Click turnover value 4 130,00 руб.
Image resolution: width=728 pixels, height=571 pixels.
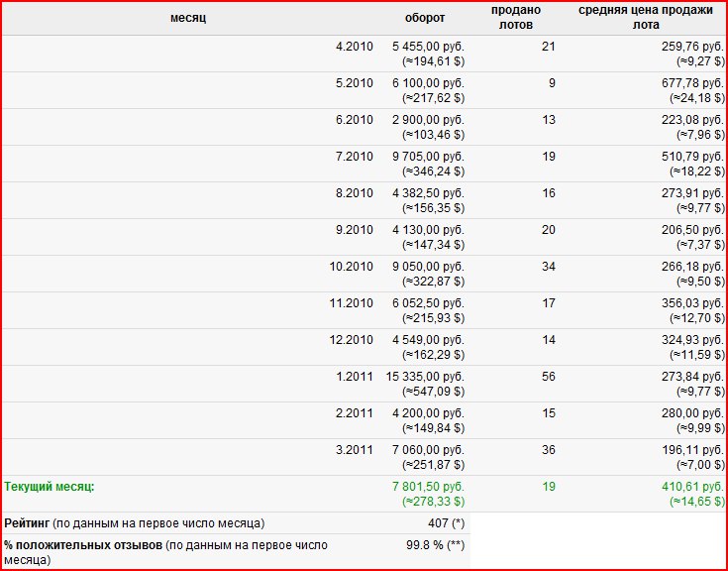point(428,230)
